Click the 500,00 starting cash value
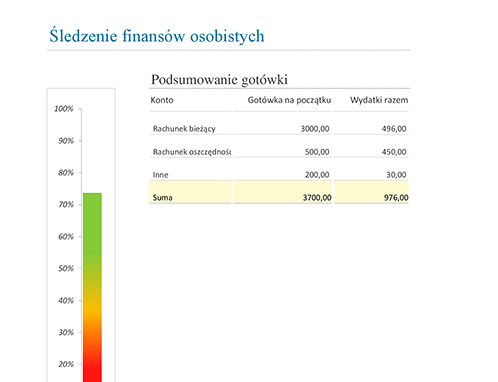 point(317,152)
